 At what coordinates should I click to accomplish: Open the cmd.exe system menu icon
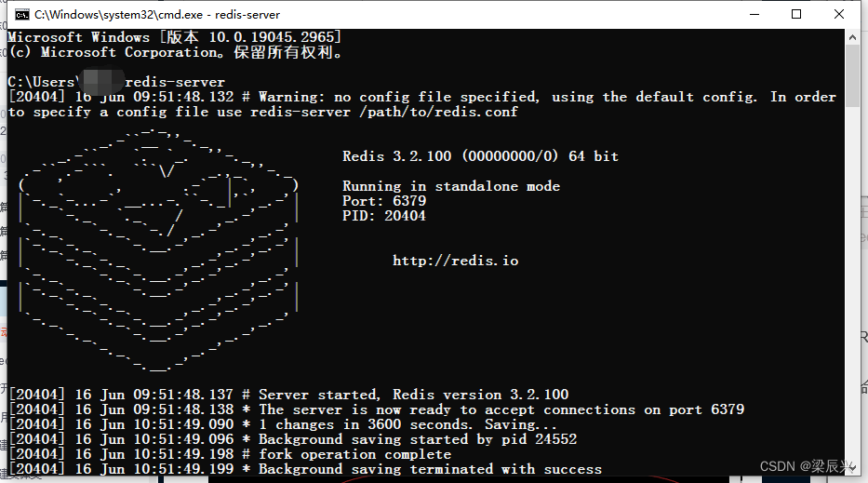21,14
